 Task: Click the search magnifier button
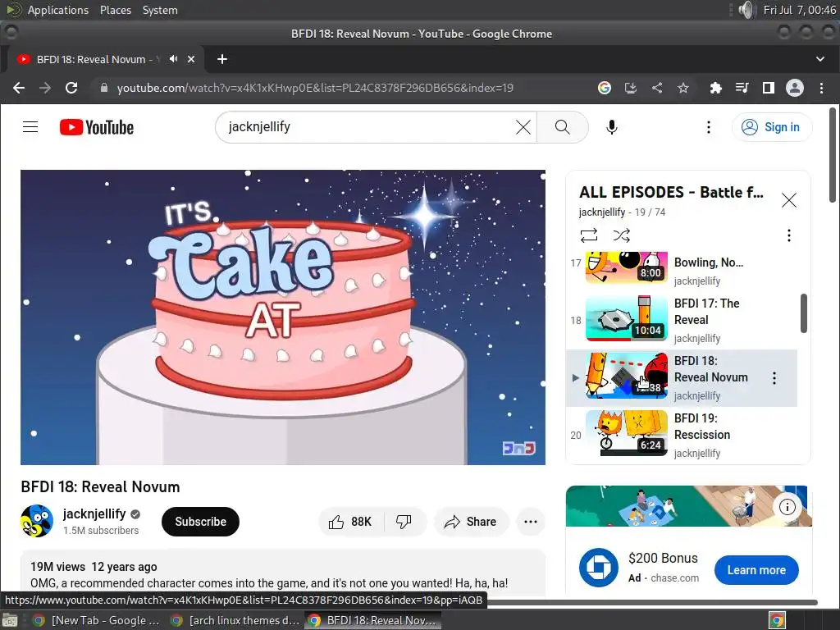point(563,127)
